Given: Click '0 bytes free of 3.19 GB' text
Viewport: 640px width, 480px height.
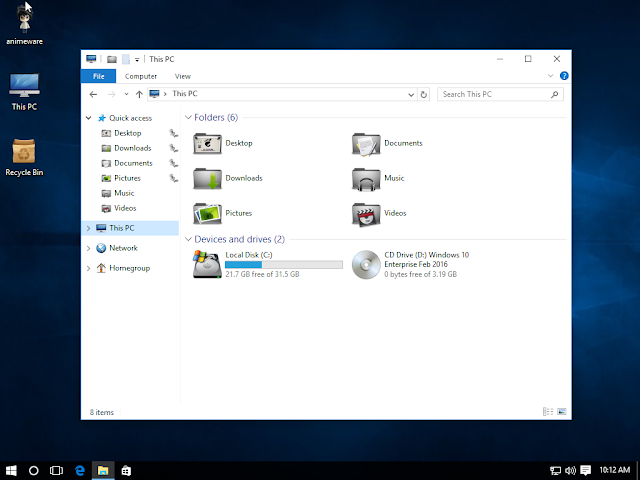Looking at the screenshot, I should [420, 274].
